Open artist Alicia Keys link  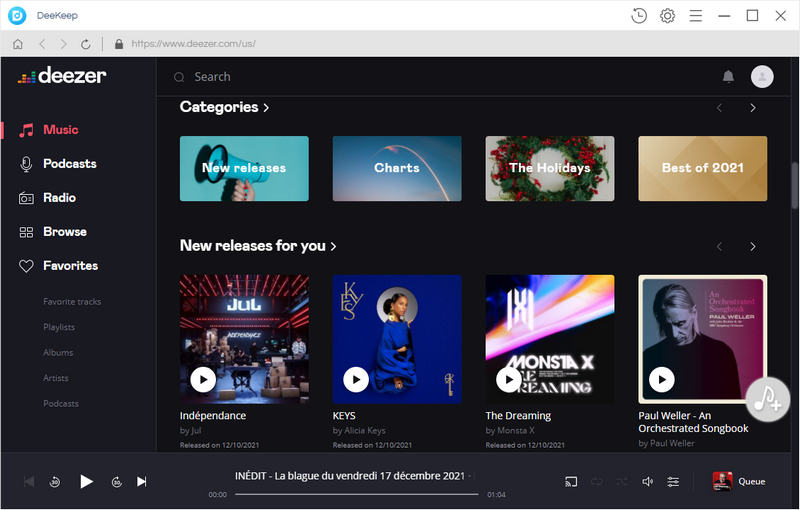(x=365, y=430)
